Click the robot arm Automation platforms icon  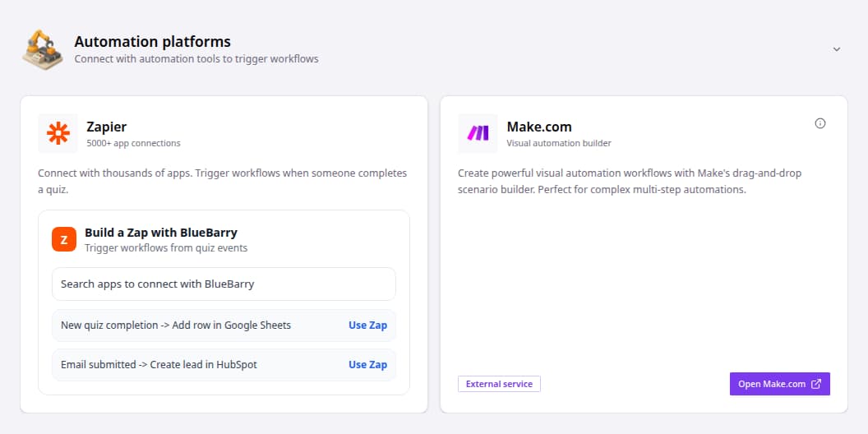43,50
